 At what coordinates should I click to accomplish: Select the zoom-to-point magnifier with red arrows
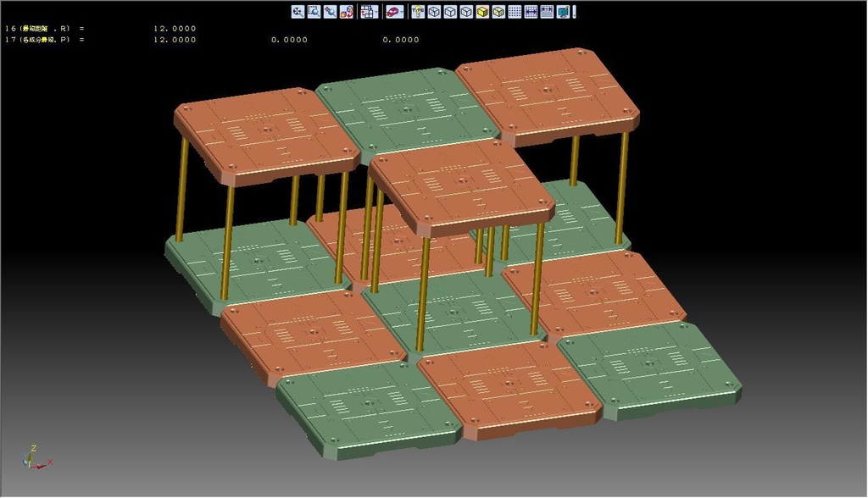click(x=330, y=12)
